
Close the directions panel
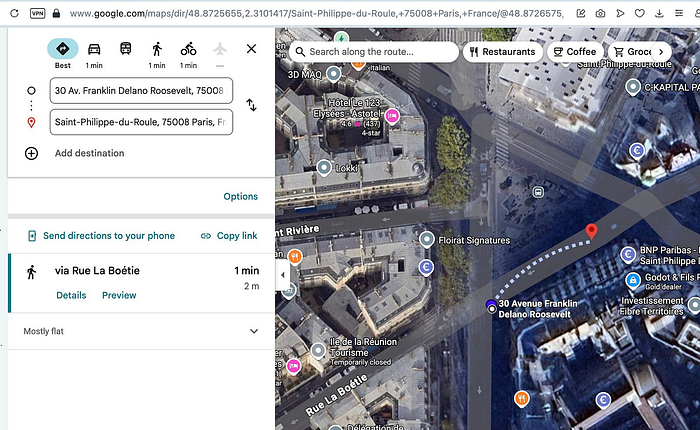point(251,48)
